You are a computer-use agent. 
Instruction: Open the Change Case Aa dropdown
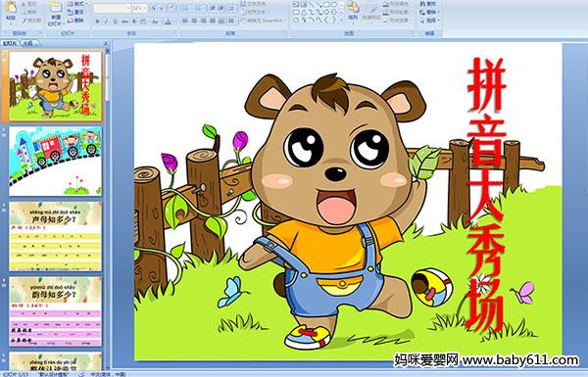pos(155,22)
